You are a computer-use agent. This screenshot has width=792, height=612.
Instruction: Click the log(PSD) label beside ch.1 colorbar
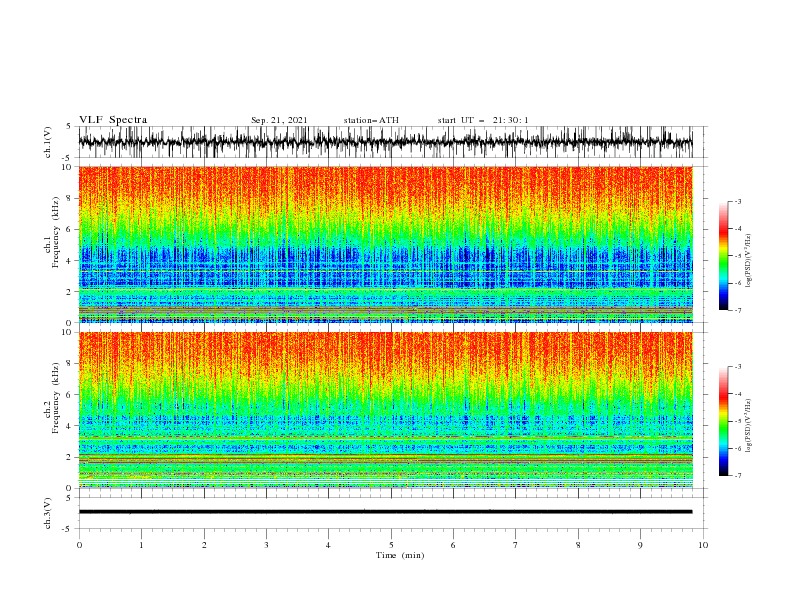748,261
